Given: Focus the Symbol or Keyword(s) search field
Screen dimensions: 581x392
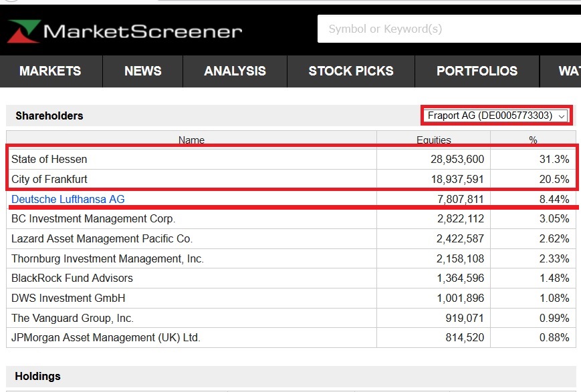Looking at the screenshot, I should pyautogui.click(x=449, y=29).
